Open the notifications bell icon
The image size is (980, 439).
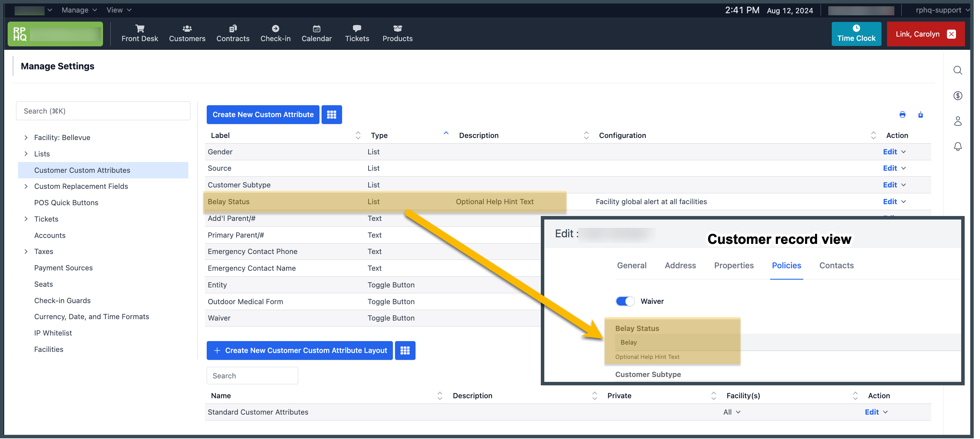tap(958, 147)
